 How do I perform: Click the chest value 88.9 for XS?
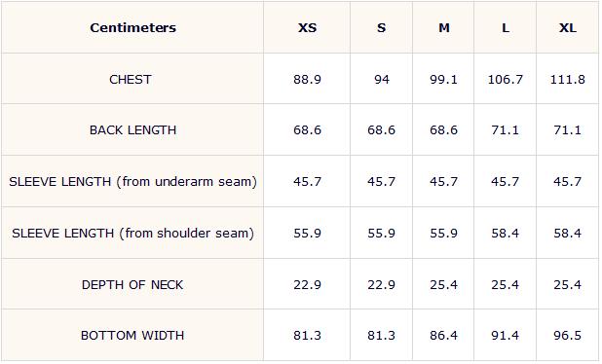click(307, 80)
